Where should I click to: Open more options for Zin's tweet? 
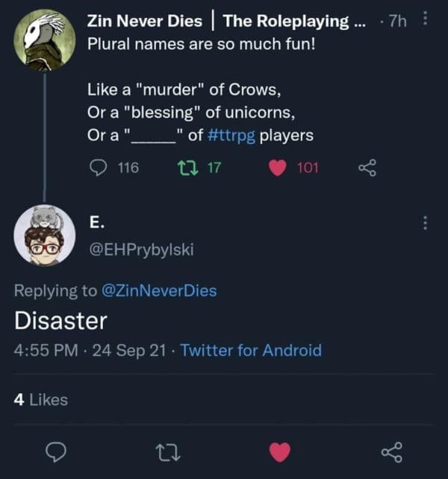pos(425,21)
